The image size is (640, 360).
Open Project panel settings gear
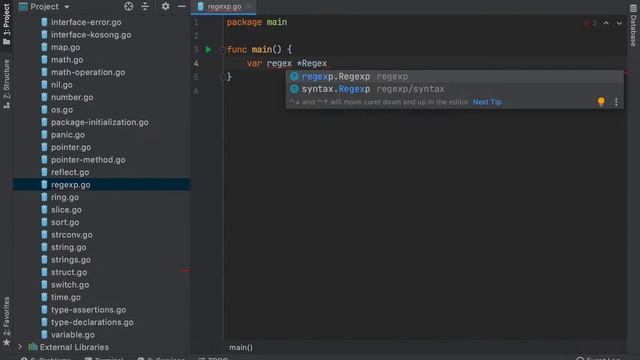click(165, 6)
